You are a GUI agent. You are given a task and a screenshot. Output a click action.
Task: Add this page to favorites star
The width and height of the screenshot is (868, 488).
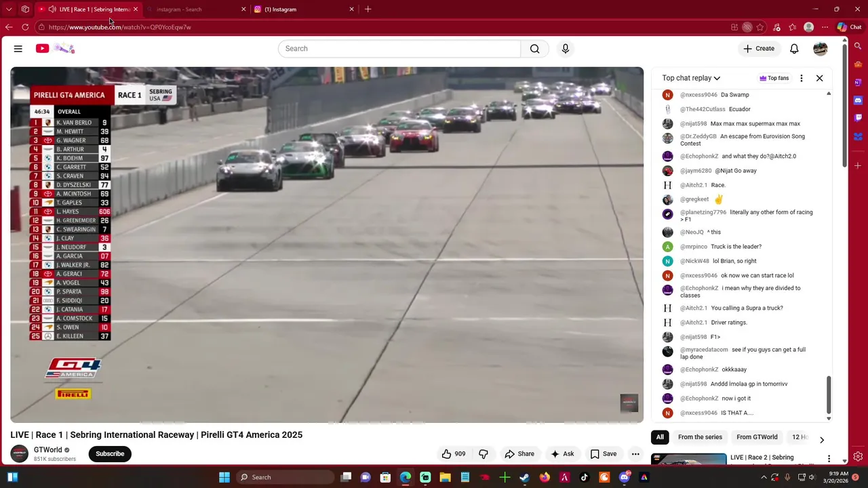tap(760, 27)
